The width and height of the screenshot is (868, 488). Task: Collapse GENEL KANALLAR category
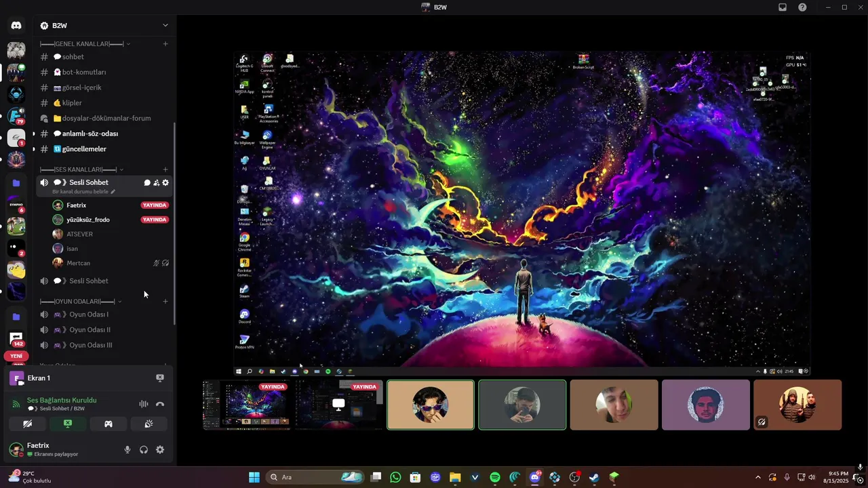click(x=85, y=44)
